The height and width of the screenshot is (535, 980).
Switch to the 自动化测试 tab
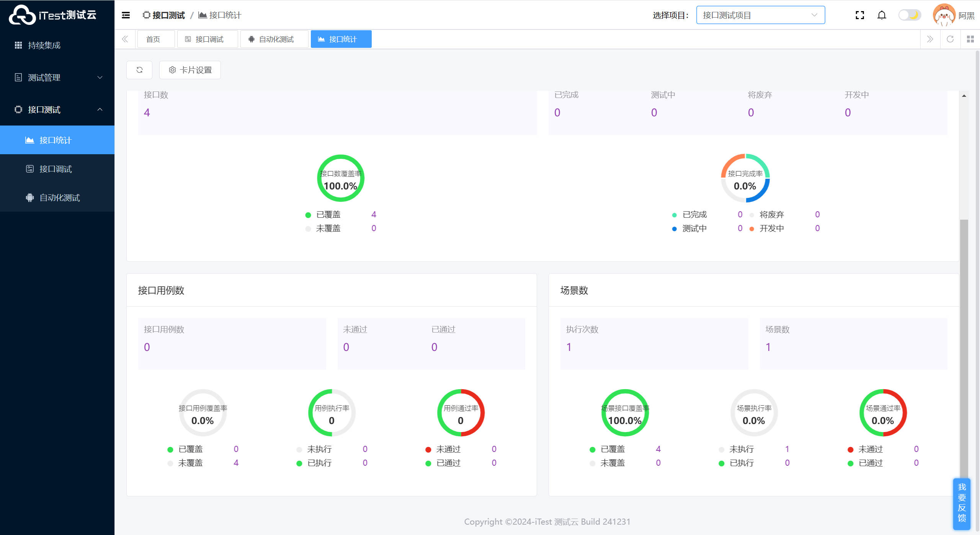274,39
